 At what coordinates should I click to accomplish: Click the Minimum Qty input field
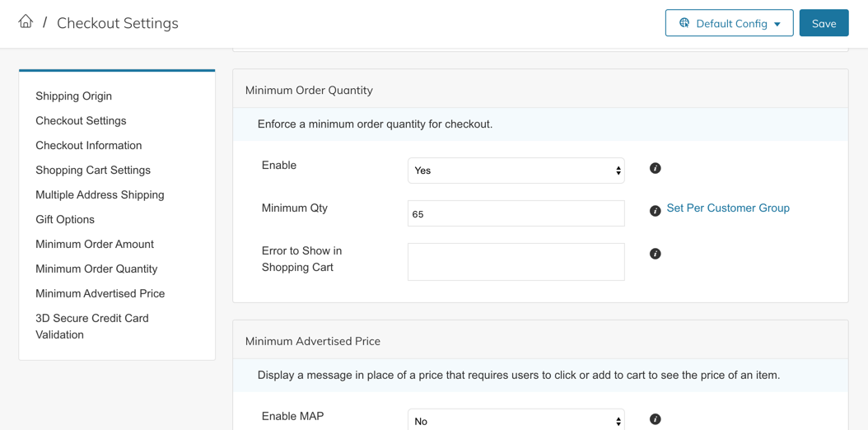click(x=516, y=213)
